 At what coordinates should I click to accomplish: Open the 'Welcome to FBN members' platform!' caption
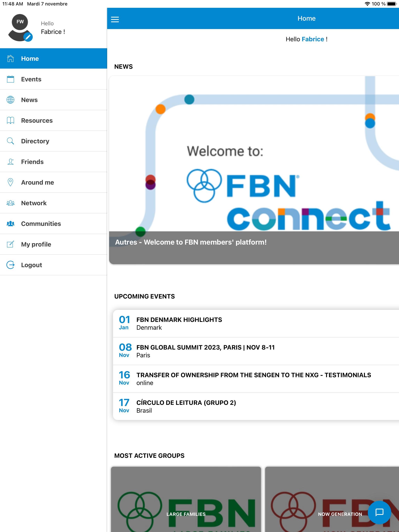coord(191,242)
